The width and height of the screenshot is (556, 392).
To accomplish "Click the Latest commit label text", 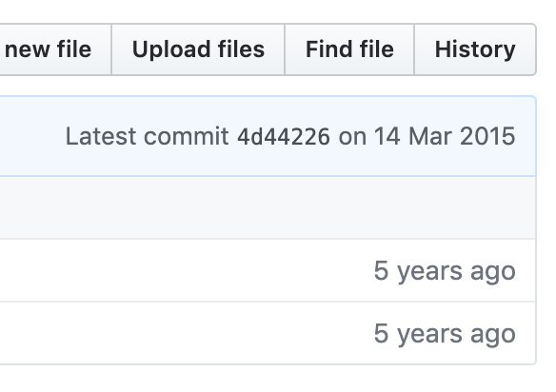I will coord(148,136).
